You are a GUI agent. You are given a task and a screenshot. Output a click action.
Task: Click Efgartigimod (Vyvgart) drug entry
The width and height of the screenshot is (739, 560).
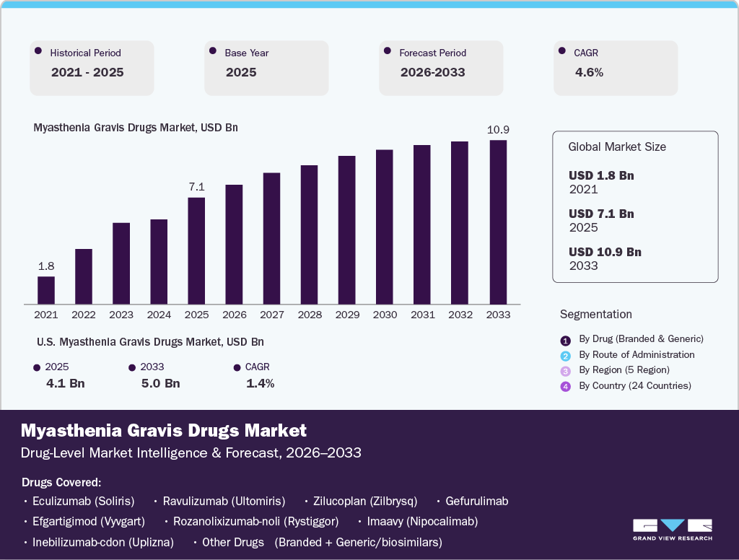(89, 521)
